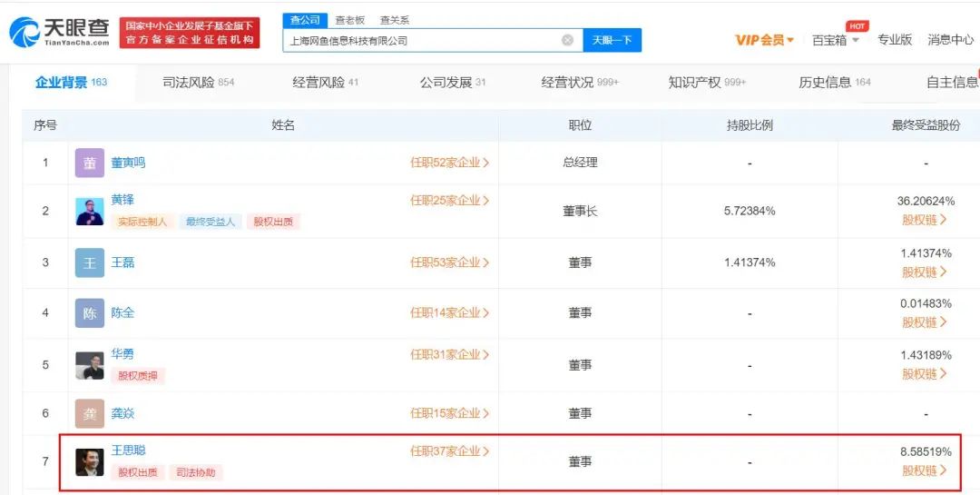Click 陈全 avatar icon
980x495 pixels.
pyautogui.click(x=89, y=313)
